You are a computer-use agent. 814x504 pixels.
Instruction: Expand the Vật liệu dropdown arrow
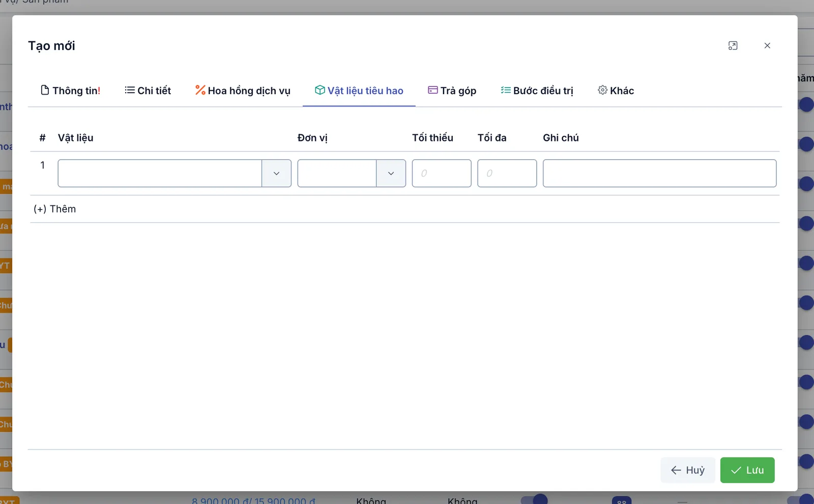pyautogui.click(x=276, y=173)
